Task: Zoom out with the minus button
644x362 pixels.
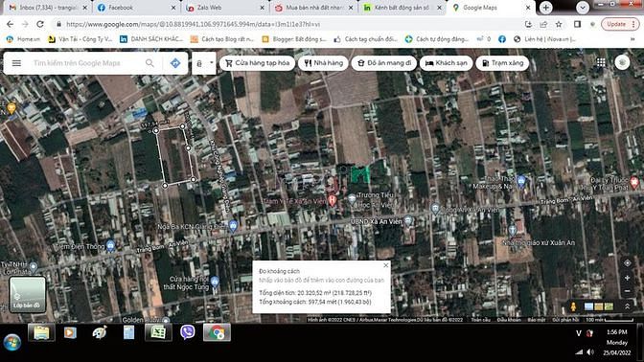Action: tap(627, 291)
